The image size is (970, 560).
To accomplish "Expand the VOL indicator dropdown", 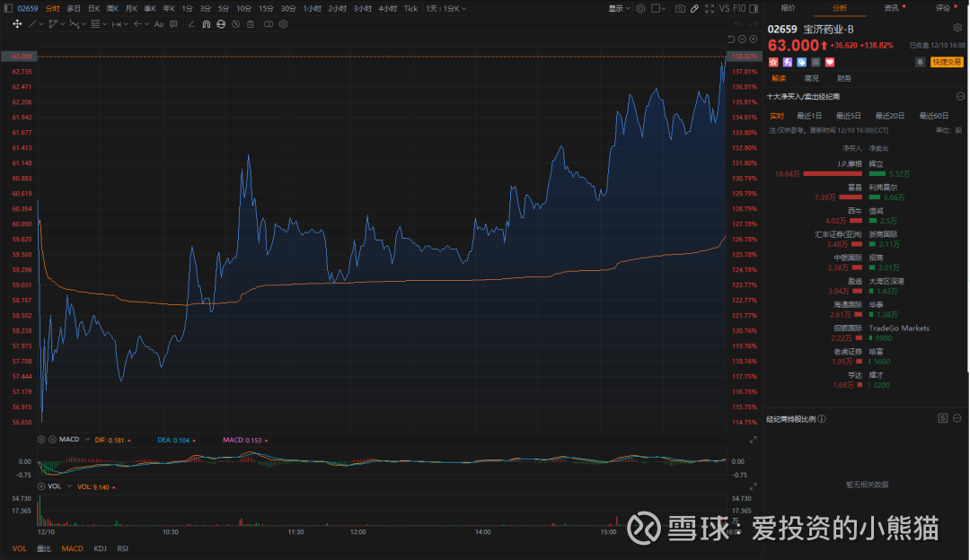I will point(69,486).
